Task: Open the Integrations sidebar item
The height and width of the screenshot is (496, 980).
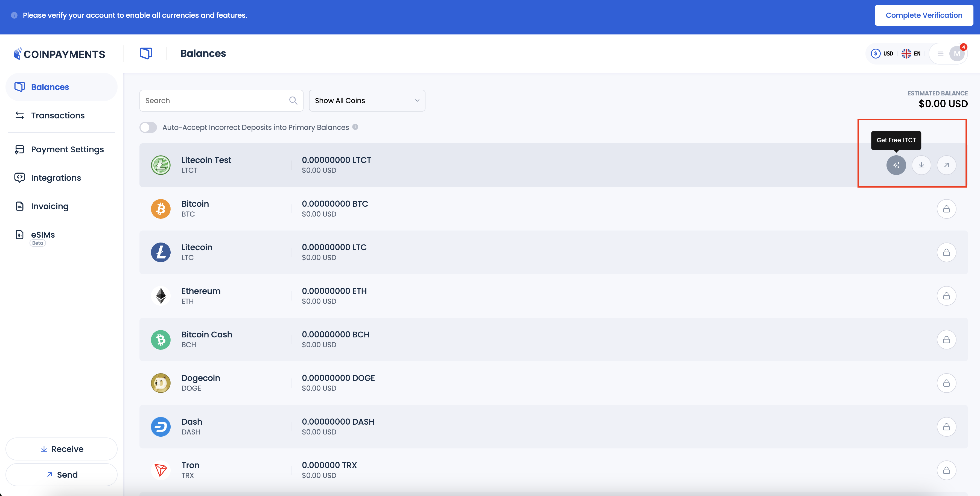Action: (x=56, y=178)
